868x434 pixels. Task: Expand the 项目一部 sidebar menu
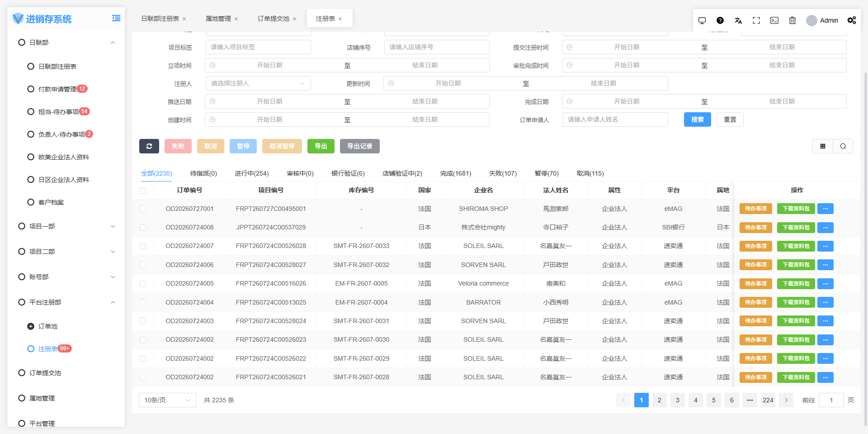[x=66, y=226]
